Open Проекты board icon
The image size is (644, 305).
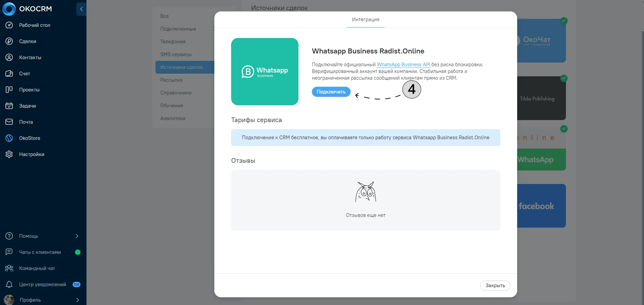pyautogui.click(x=9, y=90)
